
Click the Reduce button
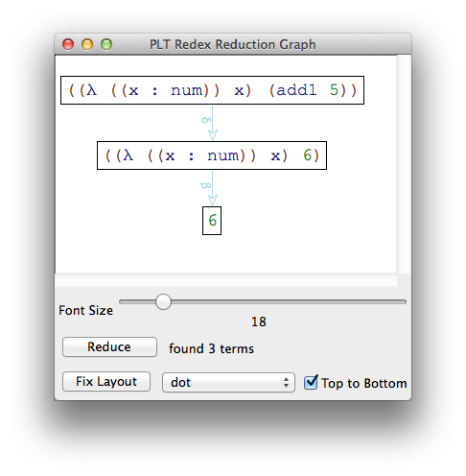click(109, 346)
